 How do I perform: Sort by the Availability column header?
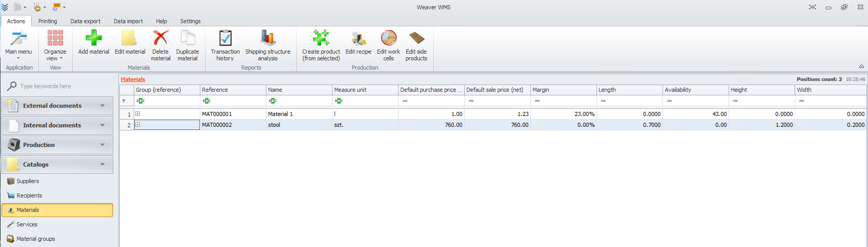coord(696,90)
